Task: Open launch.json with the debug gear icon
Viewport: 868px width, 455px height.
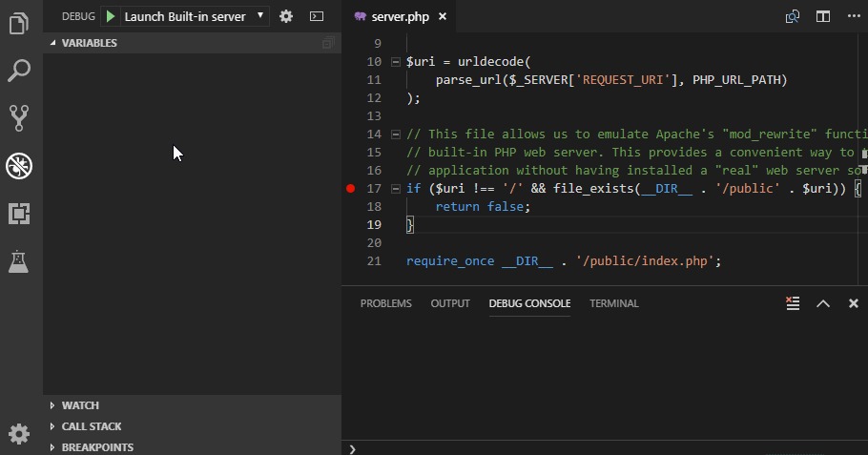Action: click(285, 16)
